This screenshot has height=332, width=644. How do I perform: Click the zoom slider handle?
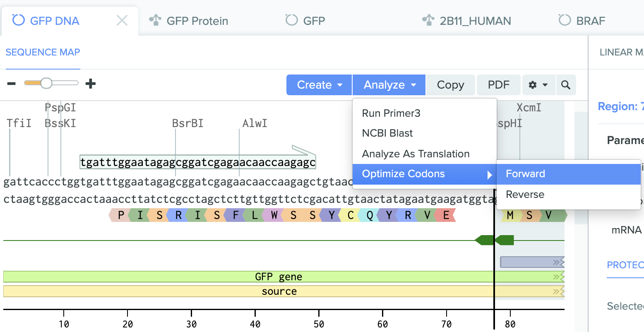[x=46, y=83]
